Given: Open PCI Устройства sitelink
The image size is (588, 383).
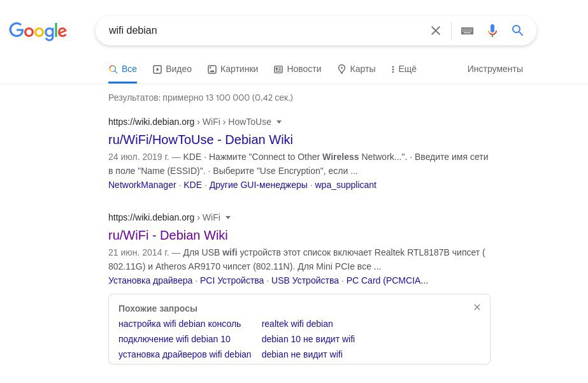Looking at the screenshot, I should click(x=232, y=280).
